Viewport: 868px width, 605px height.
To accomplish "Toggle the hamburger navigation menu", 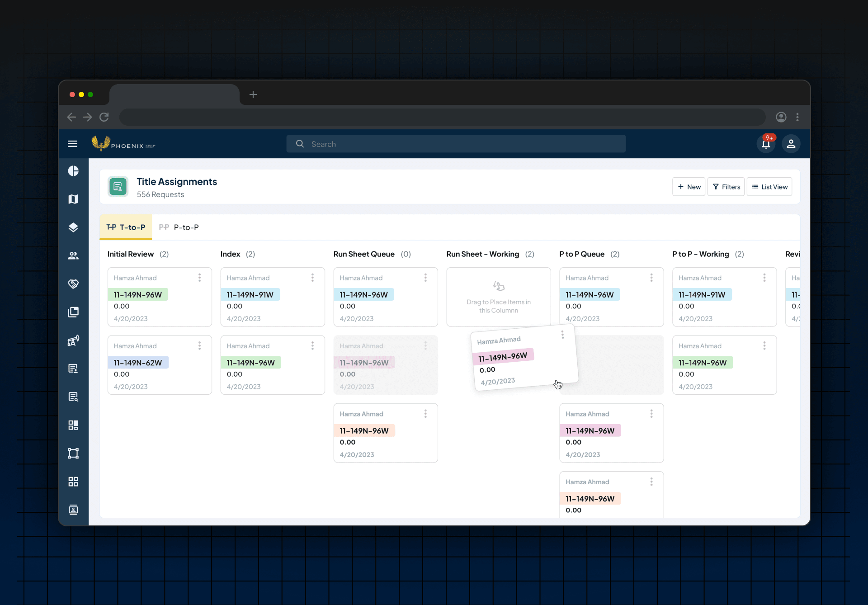I will click(x=72, y=144).
